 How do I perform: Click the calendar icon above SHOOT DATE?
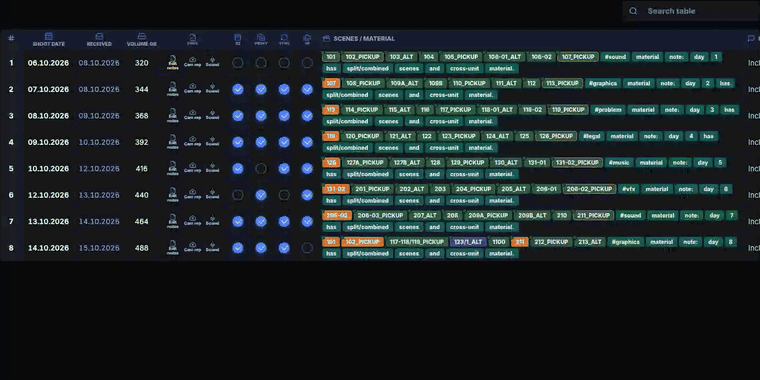coord(48,37)
